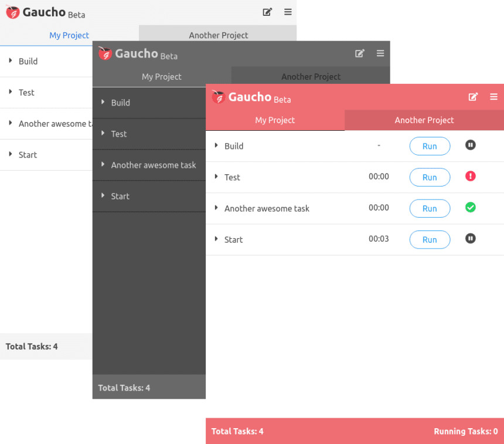The image size is (504, 444).
Task: Click the edit icon in the dark Gaucho window
Action: (360, 53)
